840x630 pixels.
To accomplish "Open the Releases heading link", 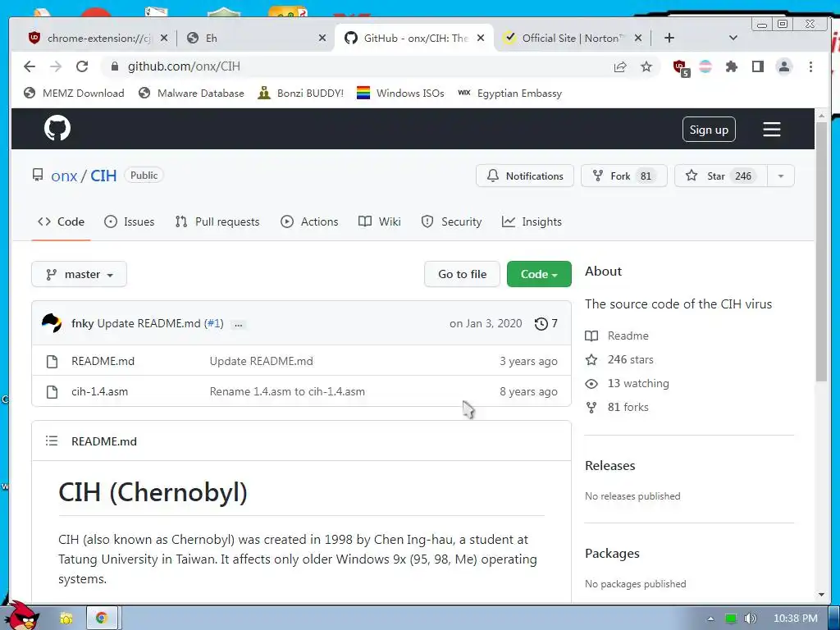I will pos(610,466).
